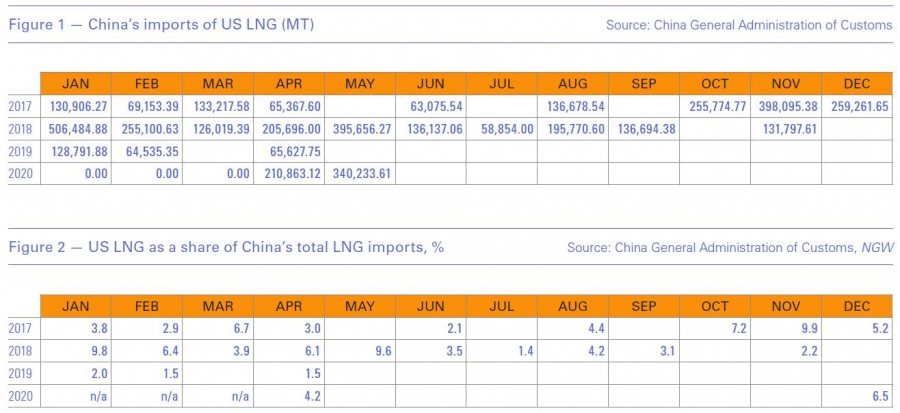Click the Figure 1 title about US LNG imports

(x=162, y=25)
